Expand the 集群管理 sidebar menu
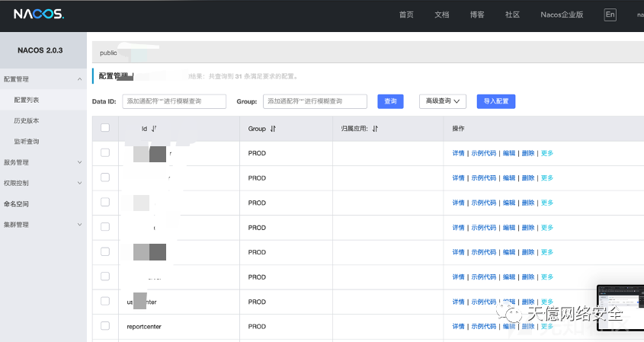Image resolution: width=644 pixels, height=342 pixels. pos(43,225)
